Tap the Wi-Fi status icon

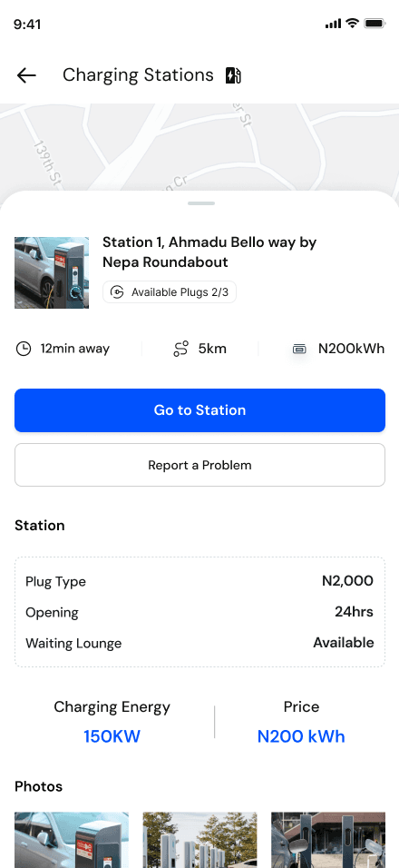click(x=352, y=24)
